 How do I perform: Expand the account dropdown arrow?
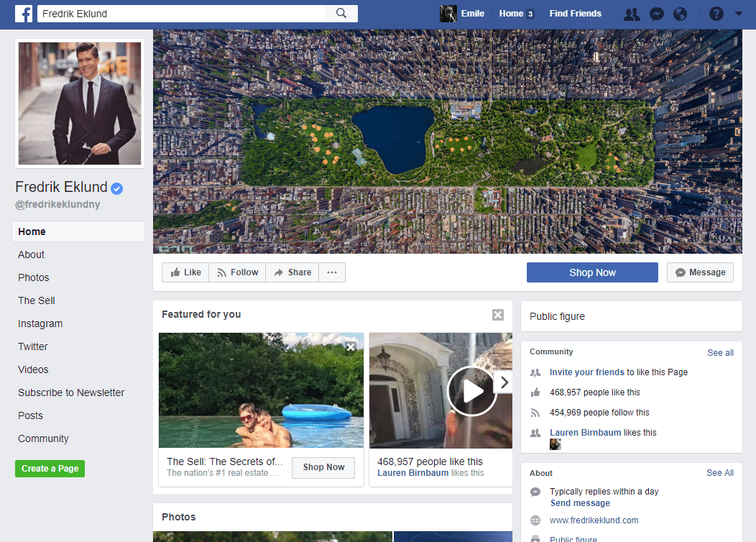click(738, 14)
